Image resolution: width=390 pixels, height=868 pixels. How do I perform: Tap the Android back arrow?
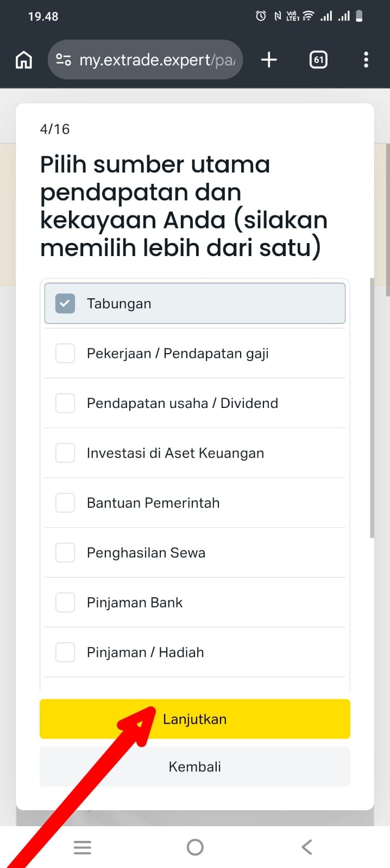(307, 847)
